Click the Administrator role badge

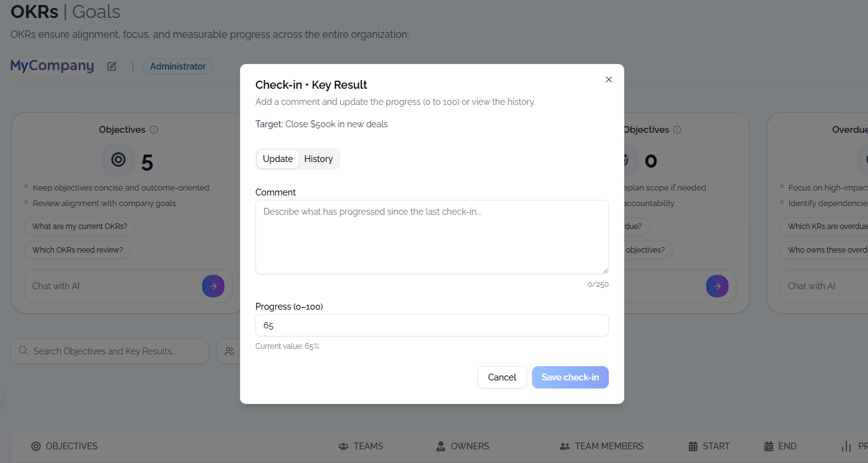click(x=178, y=66)
